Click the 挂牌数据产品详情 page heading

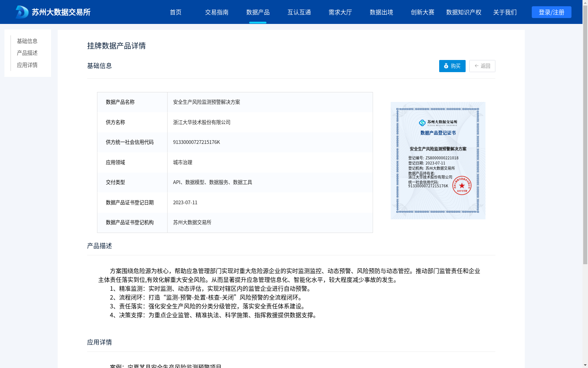116,46
